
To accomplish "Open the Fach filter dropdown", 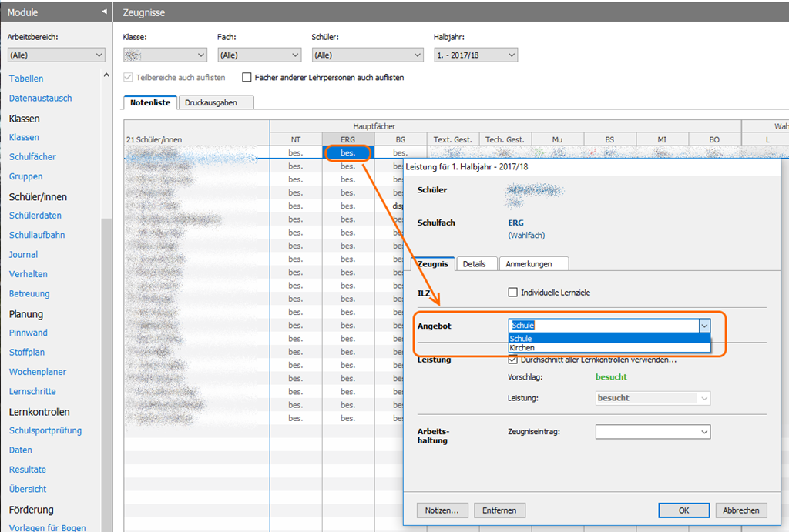I will (x=259, y=55).
